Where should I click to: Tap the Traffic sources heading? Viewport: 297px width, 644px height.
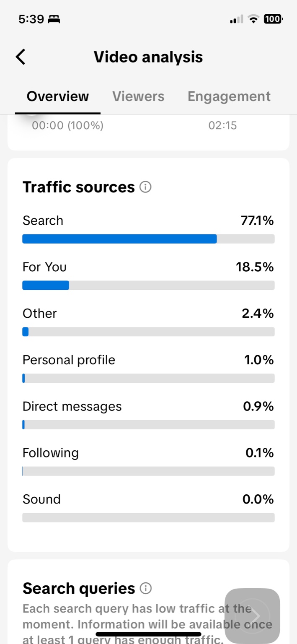click(x=79, y=187)
